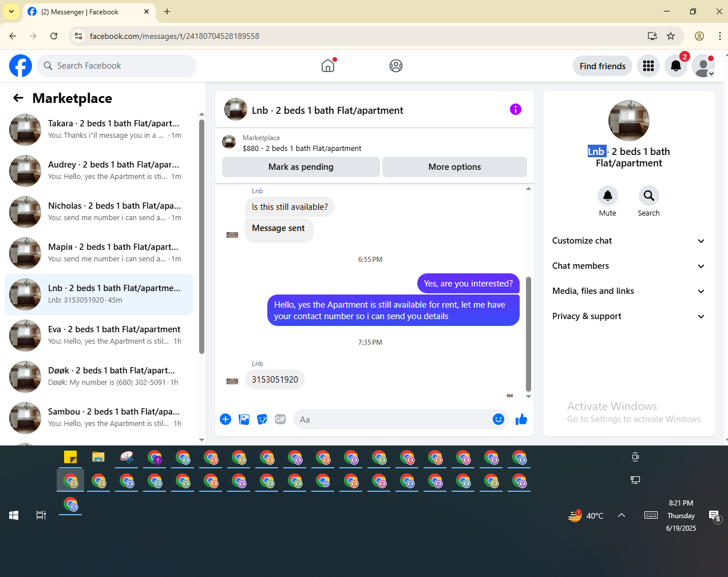Choose a sticker icon
The image size is (728, 577).
pos(262,419)
